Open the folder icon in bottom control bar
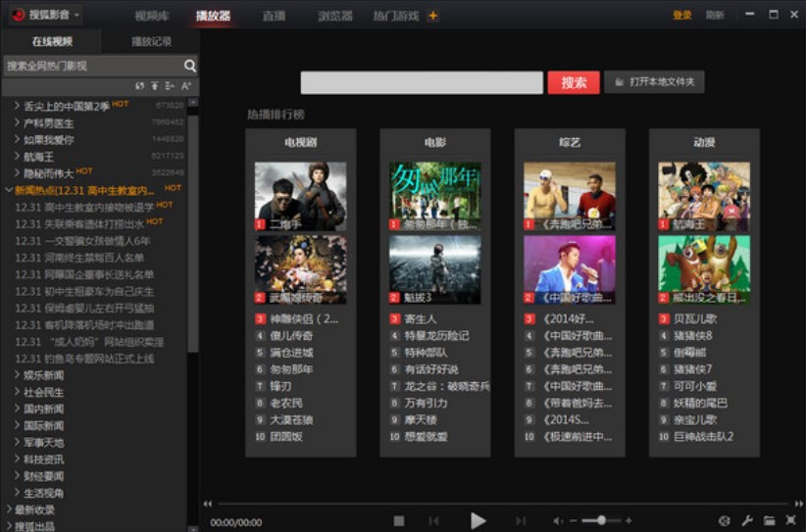 (769, 520)
